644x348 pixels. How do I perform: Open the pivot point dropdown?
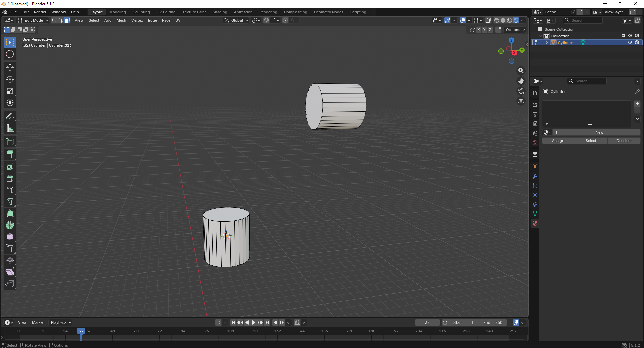(x=256, y=20)
